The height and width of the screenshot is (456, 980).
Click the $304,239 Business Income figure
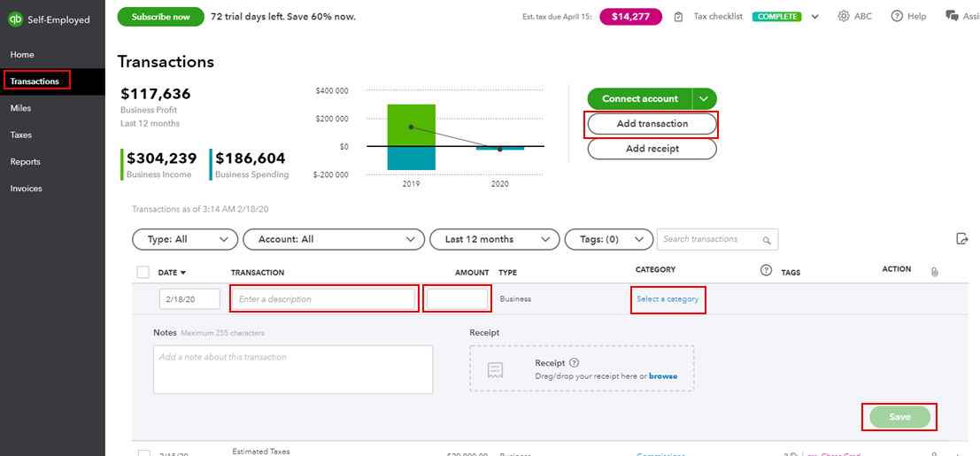(162, 158)
